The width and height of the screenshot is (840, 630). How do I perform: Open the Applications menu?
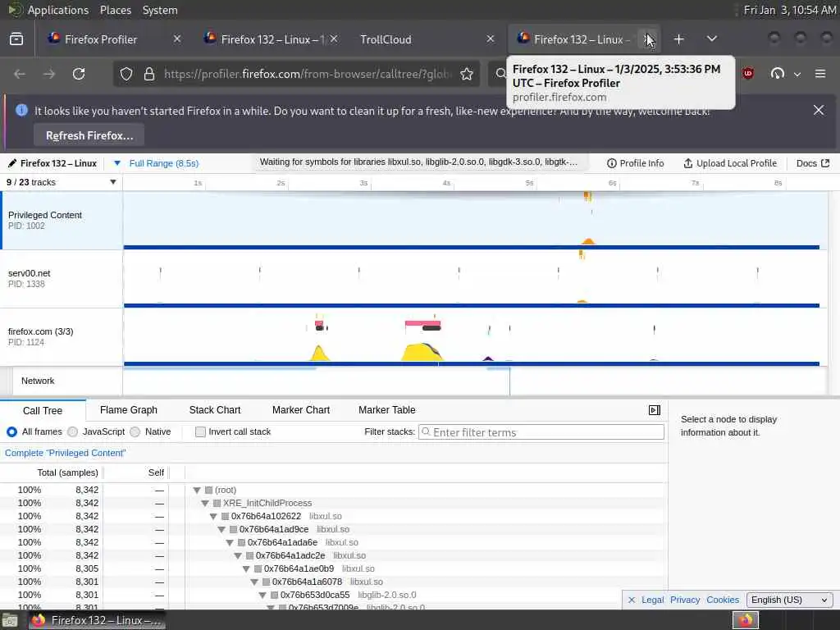58,10
